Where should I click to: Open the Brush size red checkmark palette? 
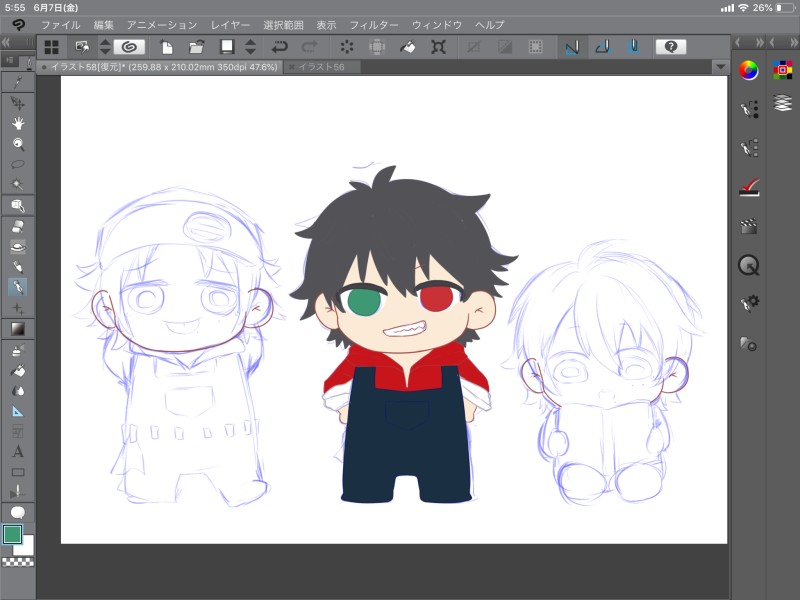click(749, 188)
